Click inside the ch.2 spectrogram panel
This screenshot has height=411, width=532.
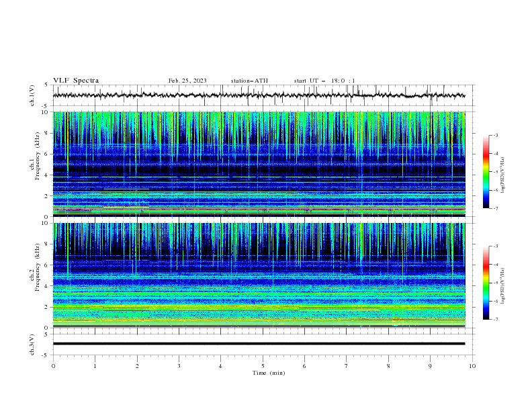click(x=259, y=275)
